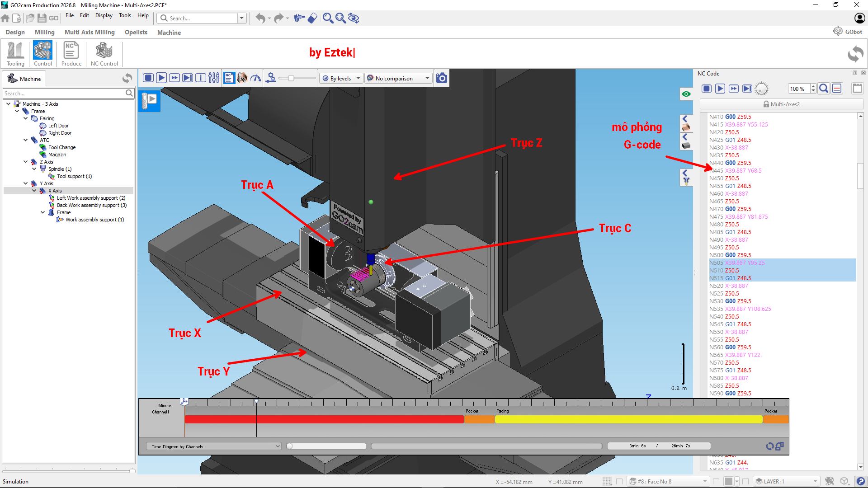The width and height of the screenshot is (868, 488).
Task: Select Tool Change tree item
Action: pos(62,147)
